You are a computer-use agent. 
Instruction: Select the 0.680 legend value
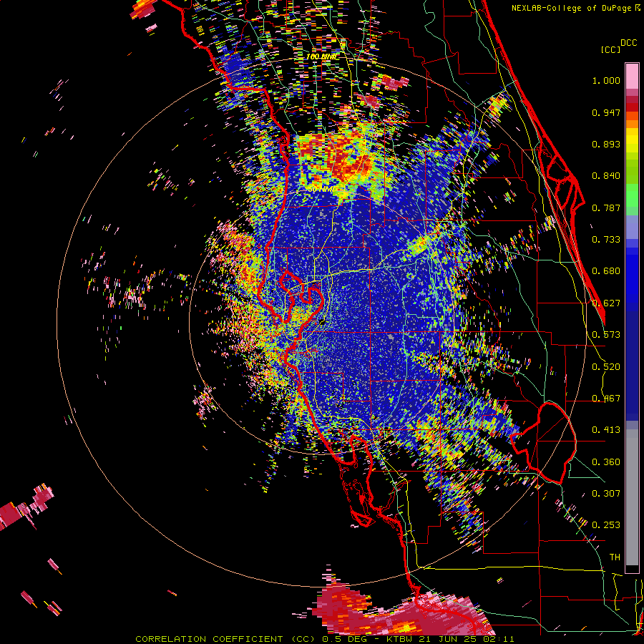tap(606, 271)
